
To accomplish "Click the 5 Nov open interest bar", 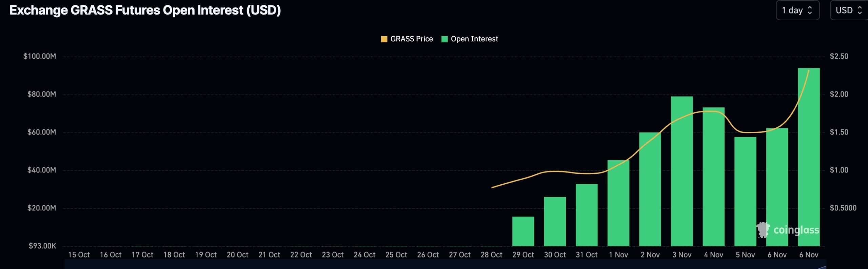I will click(745, 191).
